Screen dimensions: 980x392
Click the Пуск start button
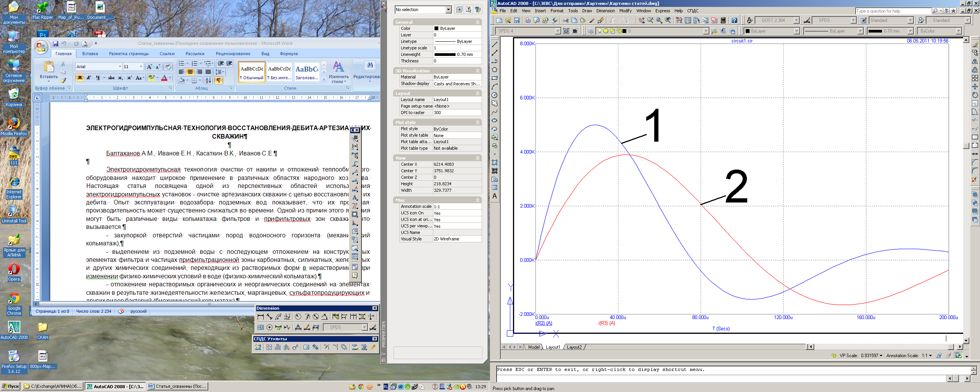pyautogui.click(x=10, y=386)
